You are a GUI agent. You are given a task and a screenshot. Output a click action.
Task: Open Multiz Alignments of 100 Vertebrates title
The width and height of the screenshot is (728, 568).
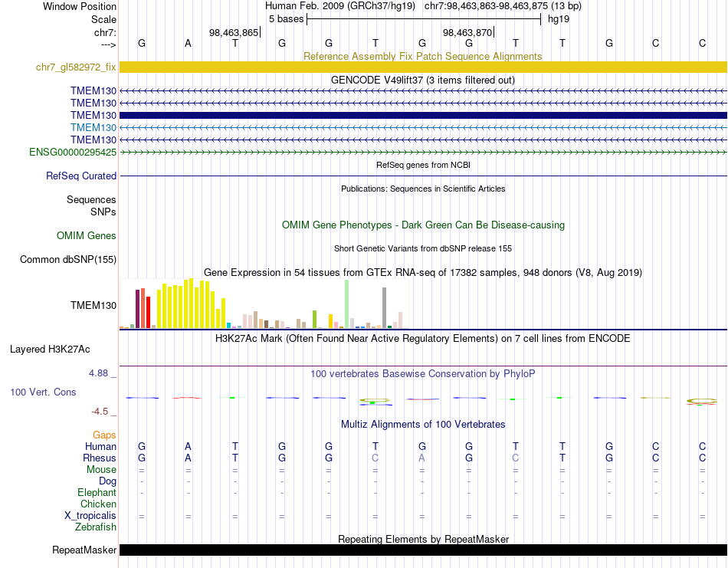(x=423, y=424)
